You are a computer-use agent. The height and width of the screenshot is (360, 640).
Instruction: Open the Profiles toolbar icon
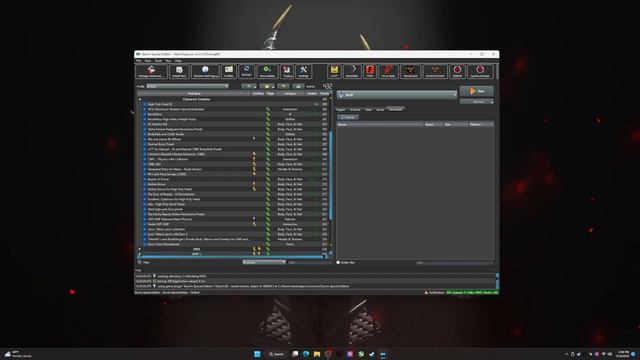tap(229, 71)
